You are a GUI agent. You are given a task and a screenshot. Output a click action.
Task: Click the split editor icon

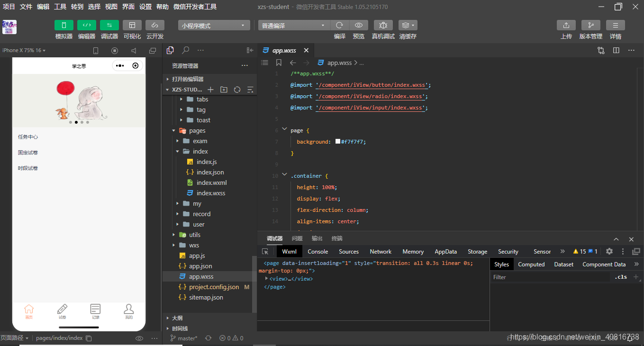(616, 50)
